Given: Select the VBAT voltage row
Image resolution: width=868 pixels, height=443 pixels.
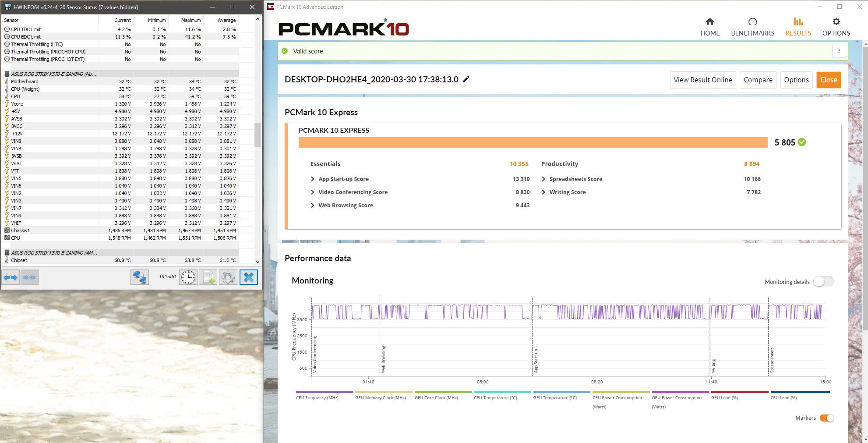Looking at the screenshot, I should [x=120, y=163].
